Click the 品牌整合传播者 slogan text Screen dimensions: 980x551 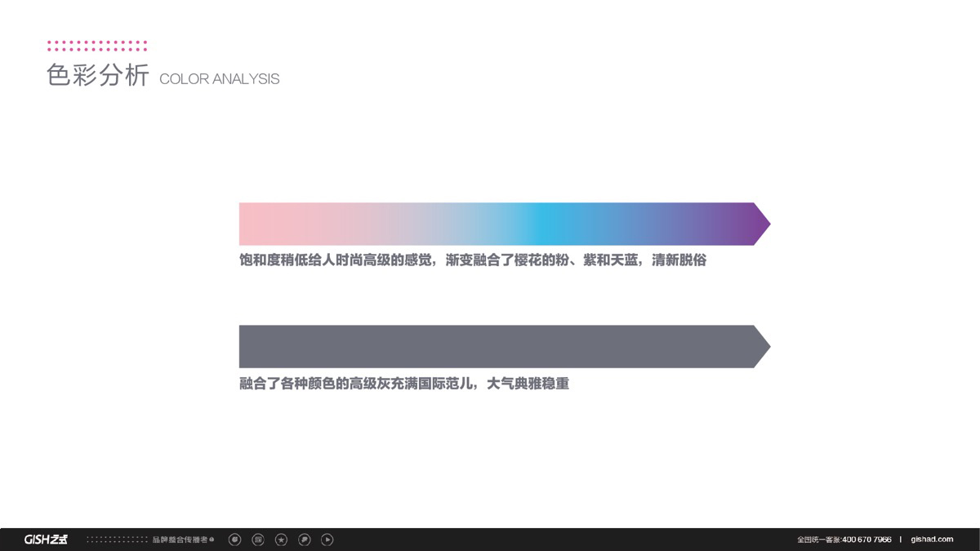180,540
